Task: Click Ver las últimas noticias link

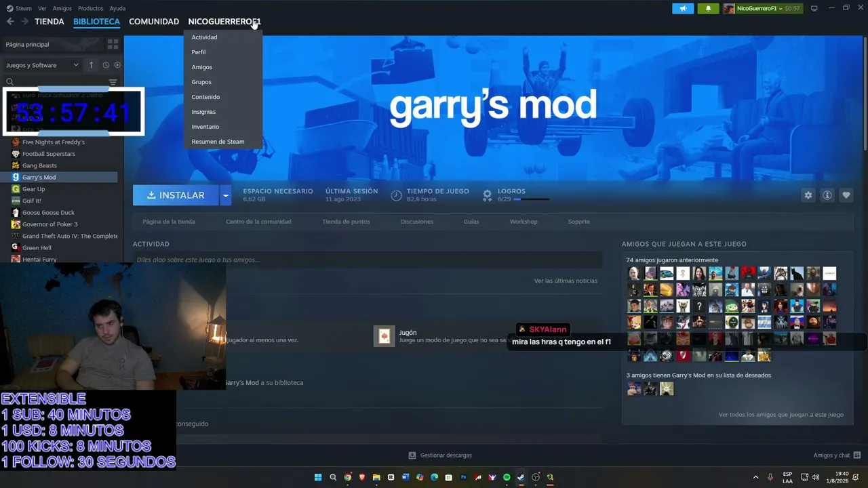Action: pyautogui.click(x=566, y=281)
